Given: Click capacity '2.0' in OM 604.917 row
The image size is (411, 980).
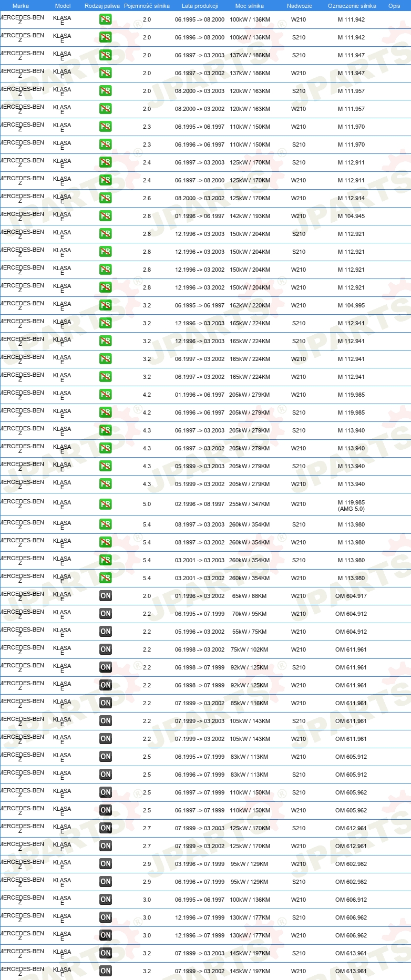Looking at the screenshot, I should (147, 596).
